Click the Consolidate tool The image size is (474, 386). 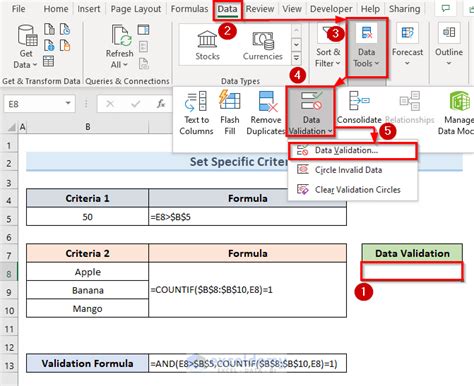pos(359,108)
